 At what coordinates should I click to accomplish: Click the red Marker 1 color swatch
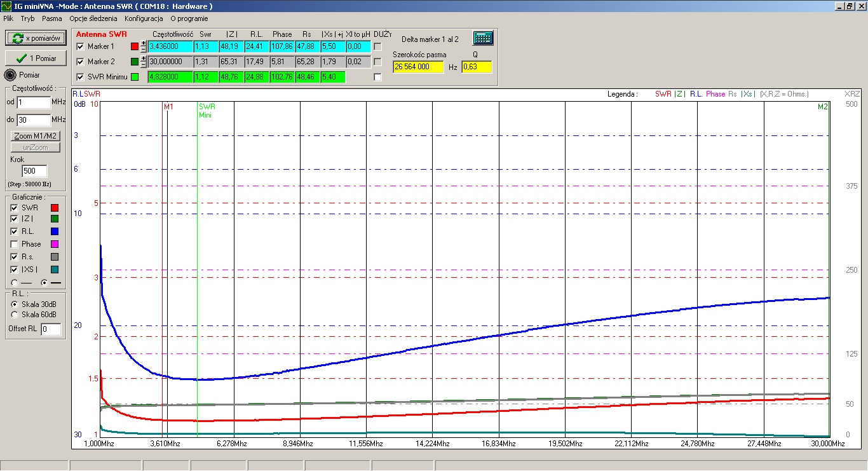point(134,46)
